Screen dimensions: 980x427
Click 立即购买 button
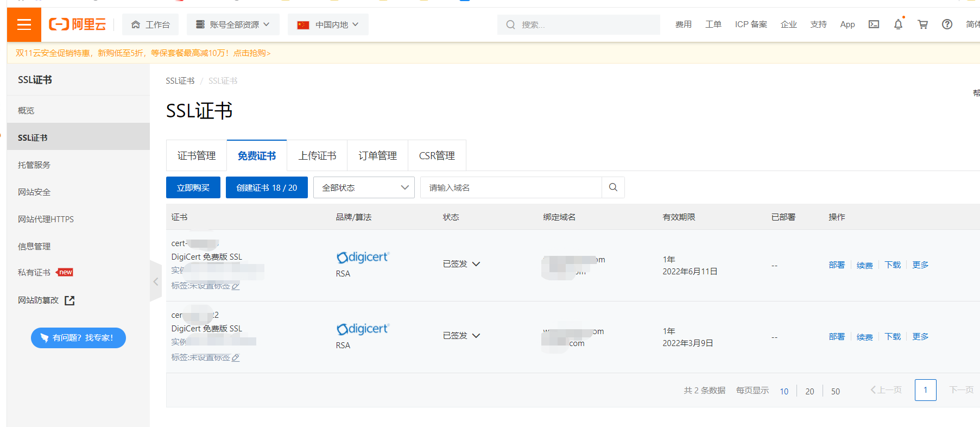193,187
